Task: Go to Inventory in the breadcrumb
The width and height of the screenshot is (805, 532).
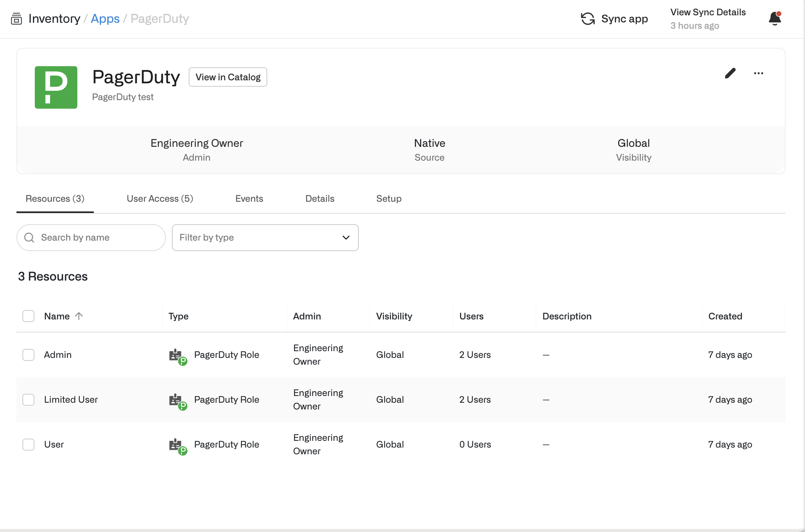Action: [55, 19]
